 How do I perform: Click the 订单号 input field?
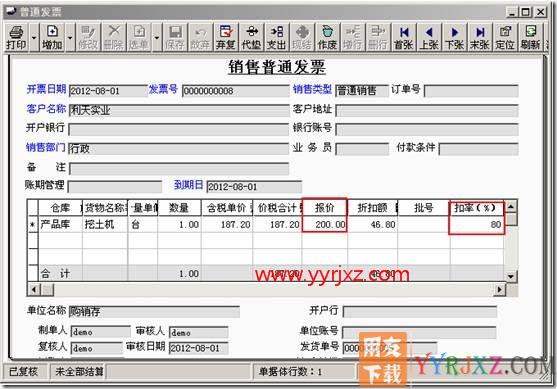click(471, 91)
